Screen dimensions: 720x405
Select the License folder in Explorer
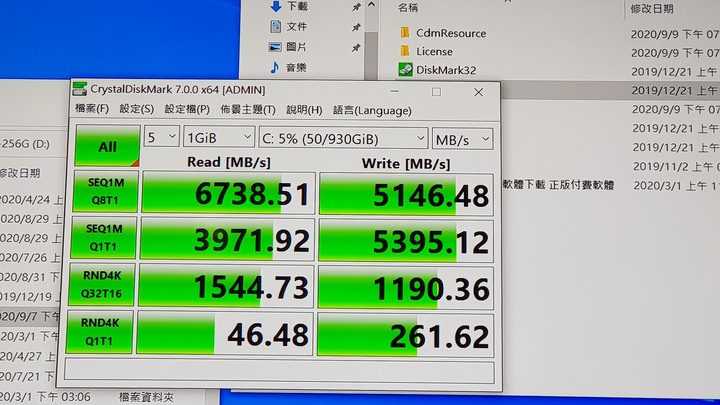click(434, 51)
